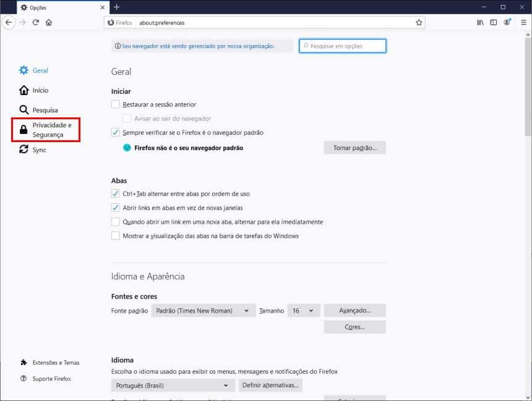Open the Tamanho size dropdown
Viewport: 532px width, 401px height.
pyautogui.click(x=304, y=311)
